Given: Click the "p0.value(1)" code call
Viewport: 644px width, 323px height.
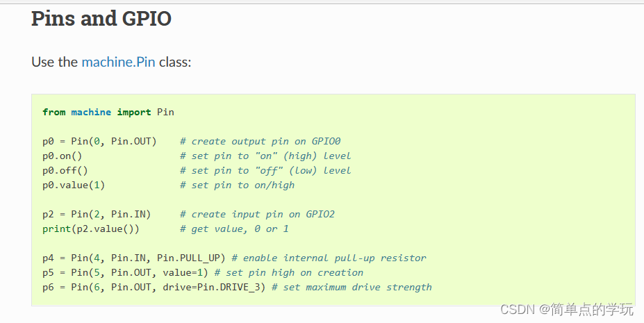Looking at the screenshot, I should 74,185.
